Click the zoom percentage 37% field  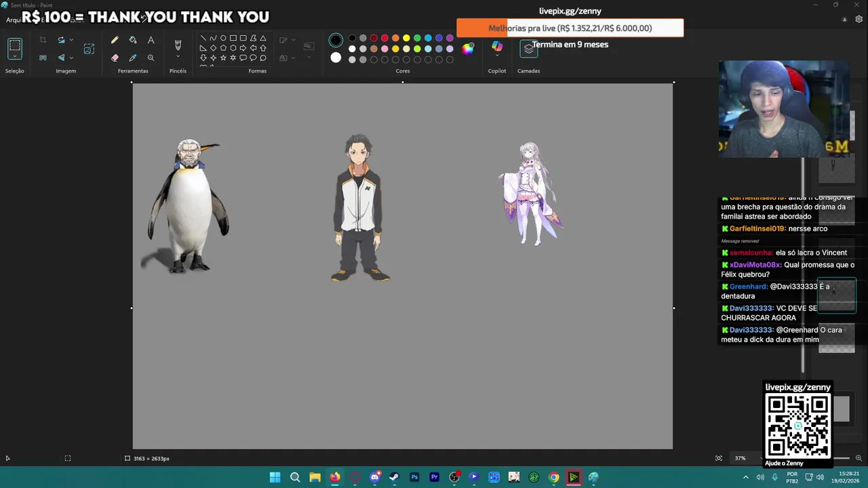(740, 458)
